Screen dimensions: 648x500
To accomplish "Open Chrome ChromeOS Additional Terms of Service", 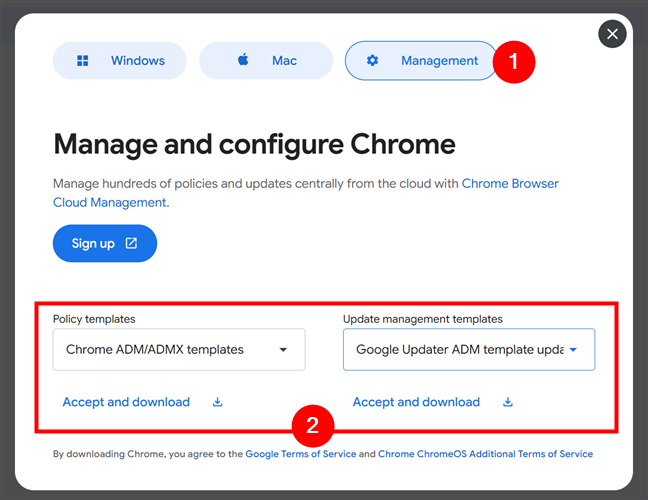I will (x=485, y=454).
